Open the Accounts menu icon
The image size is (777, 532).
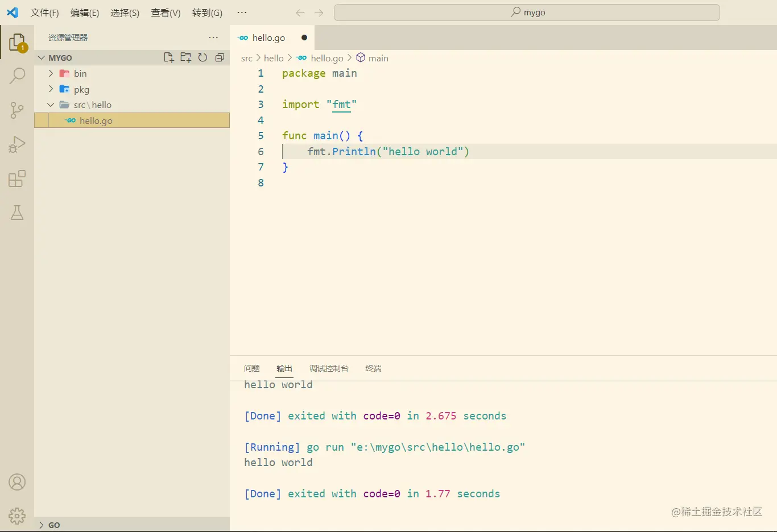pyautogui.click(x=17, y=482)
